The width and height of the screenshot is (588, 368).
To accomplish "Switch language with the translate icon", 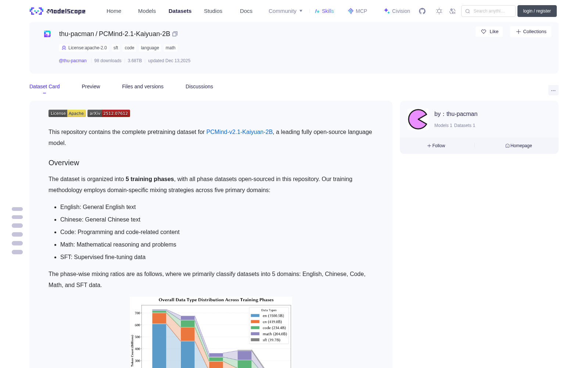I will (x=453, y=11).
